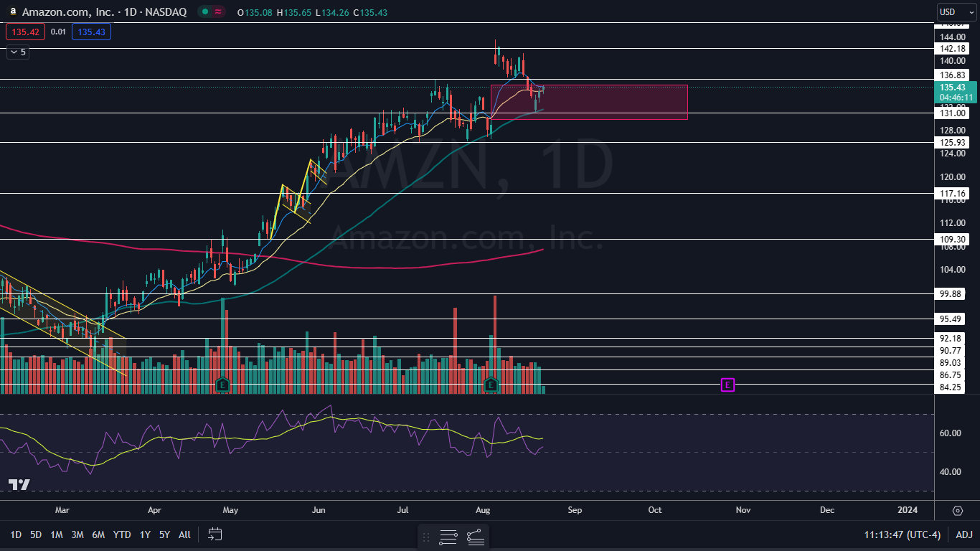
Task: Open the USD currency dropdown
Action: pos(956,11)
